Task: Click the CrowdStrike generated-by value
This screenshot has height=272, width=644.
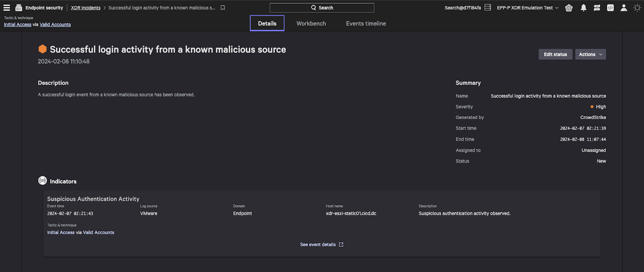Action: (x=593, y=117)
